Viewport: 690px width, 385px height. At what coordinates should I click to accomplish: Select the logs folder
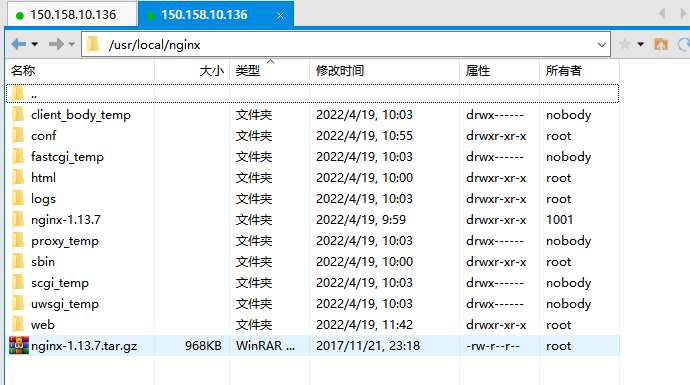312,199
